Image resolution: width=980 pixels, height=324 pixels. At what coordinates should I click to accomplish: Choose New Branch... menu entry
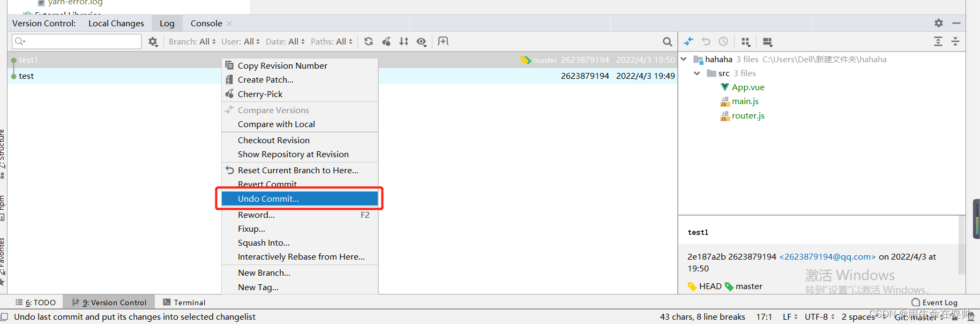(x=300, y=273)
